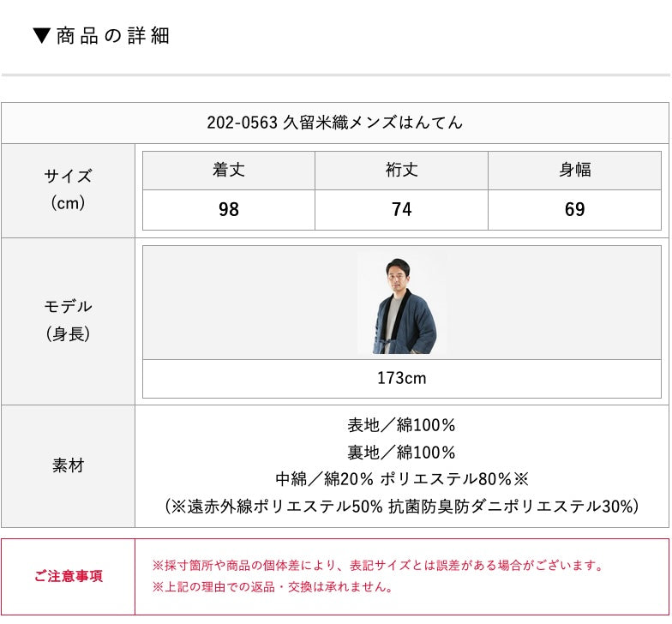
Task: Click the black triangle beside 商品の詳細
Action: click(43, 36)
